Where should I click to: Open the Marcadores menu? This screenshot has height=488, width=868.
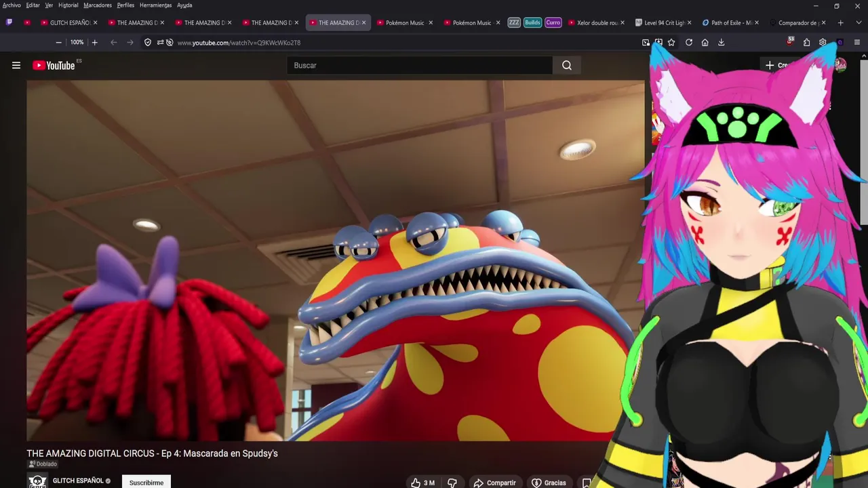(x=98, y=5)
